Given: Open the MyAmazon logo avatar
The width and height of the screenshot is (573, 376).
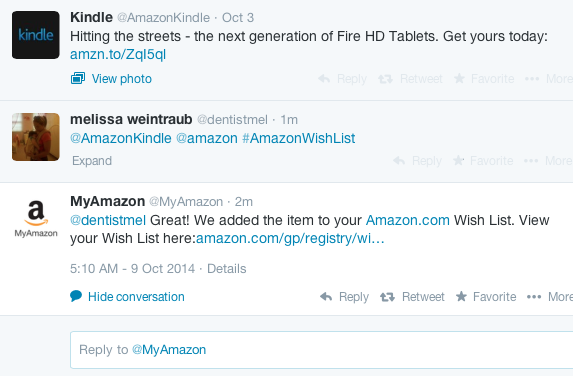Looking at the screenshot, I should 36,219.
